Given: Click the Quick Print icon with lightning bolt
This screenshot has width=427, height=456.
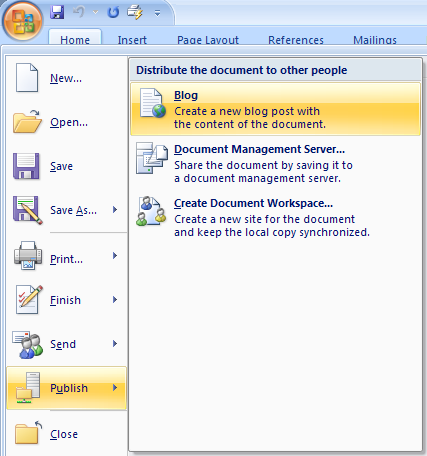Looking at the screenshot, I should pos(135,13).
